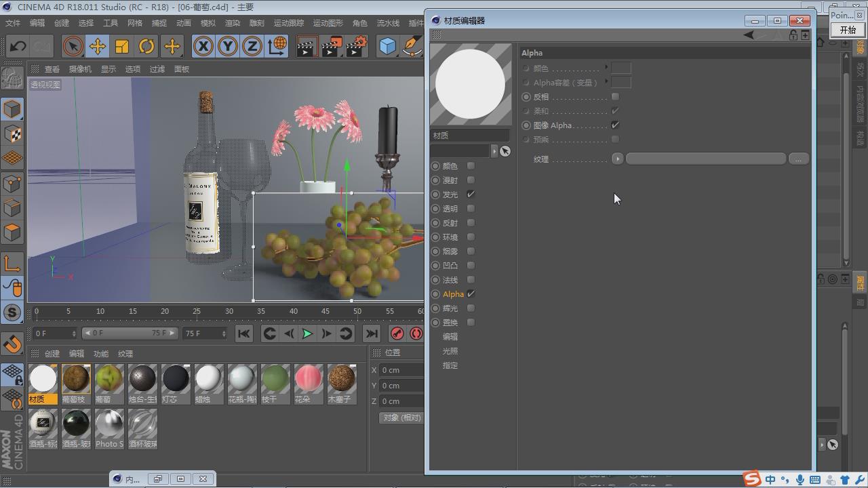
Task: Select the Rotate tool
Action: 146,46
